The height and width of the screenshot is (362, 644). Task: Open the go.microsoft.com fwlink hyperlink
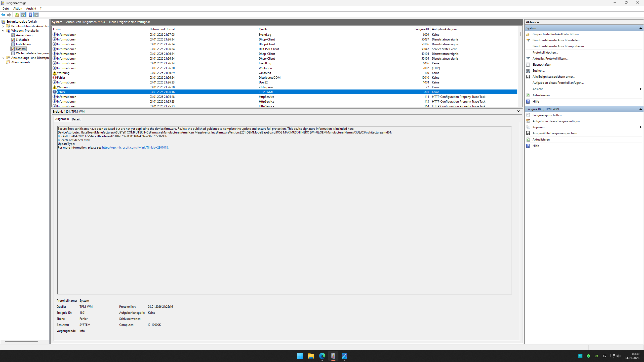tap(135, 148)
